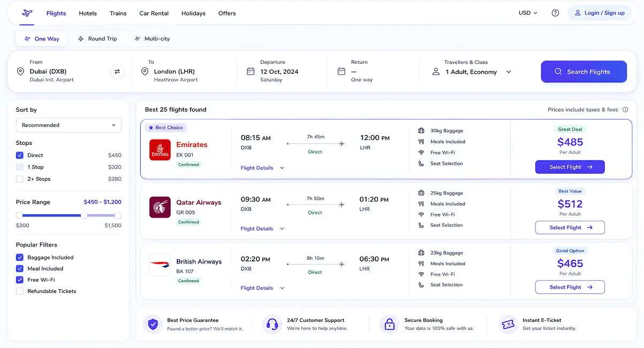Click Emirates Free Wi-Fi icon
644x348 pixels.
pos(421,153)
